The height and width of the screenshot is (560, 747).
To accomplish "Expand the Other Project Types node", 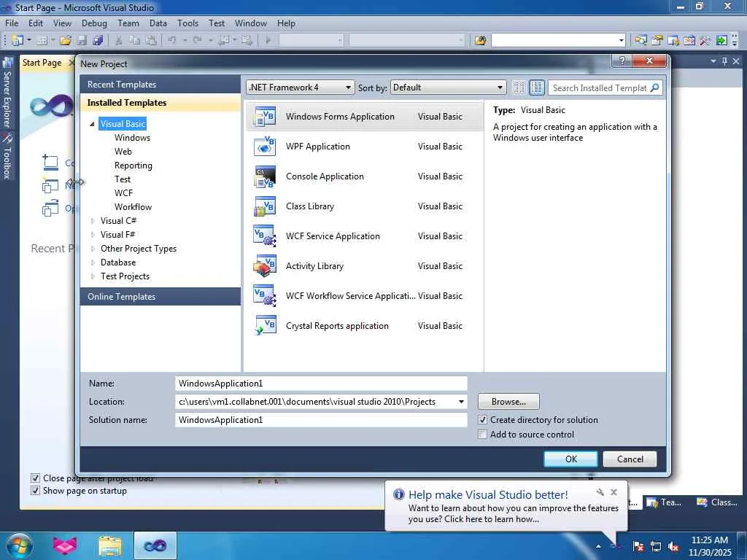I will tap(93, 249).
